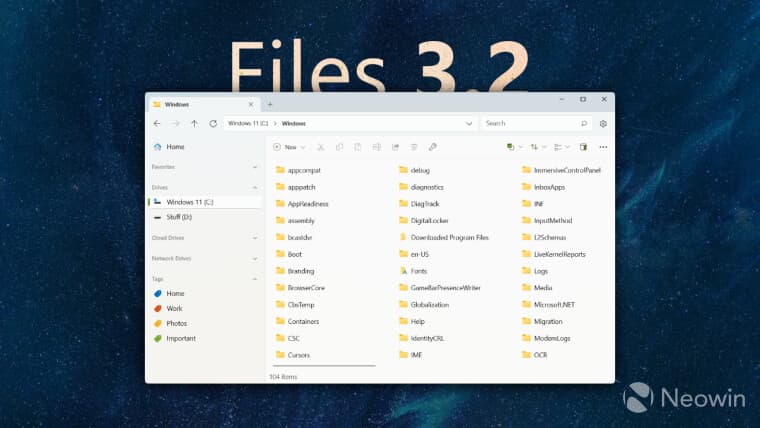Toggle the preview pane
Viewport: 760px width, 428px height.
point(583,147)
